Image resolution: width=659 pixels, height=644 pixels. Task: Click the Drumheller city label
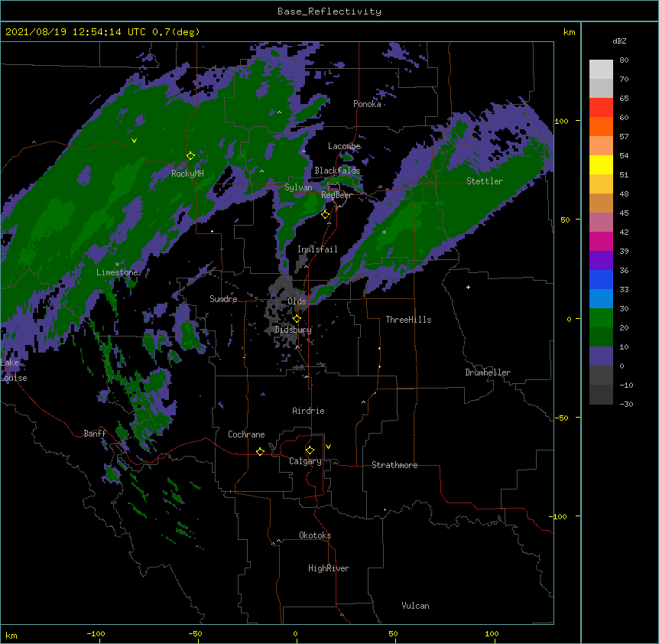pyautogui.click(x=488, y=372)
